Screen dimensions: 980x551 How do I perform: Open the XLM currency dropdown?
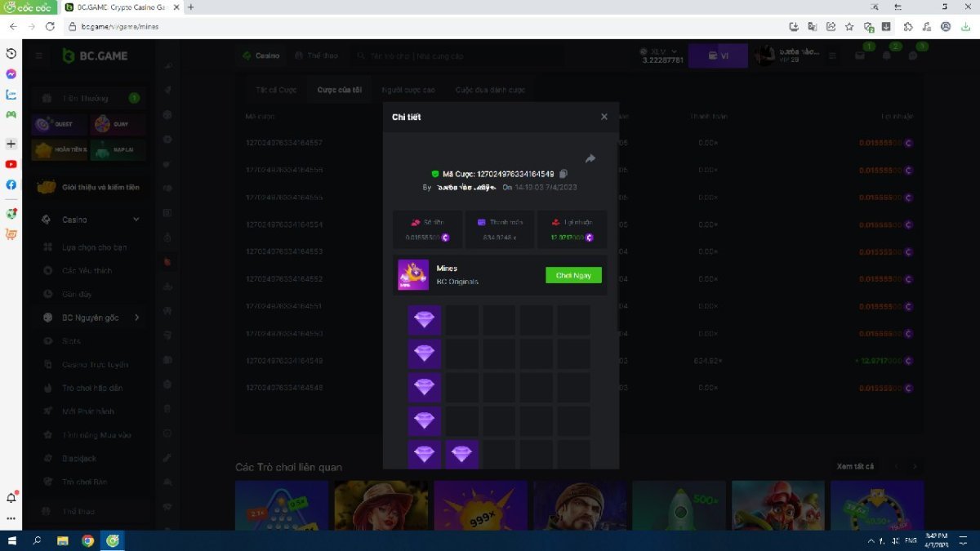[674, 51]
